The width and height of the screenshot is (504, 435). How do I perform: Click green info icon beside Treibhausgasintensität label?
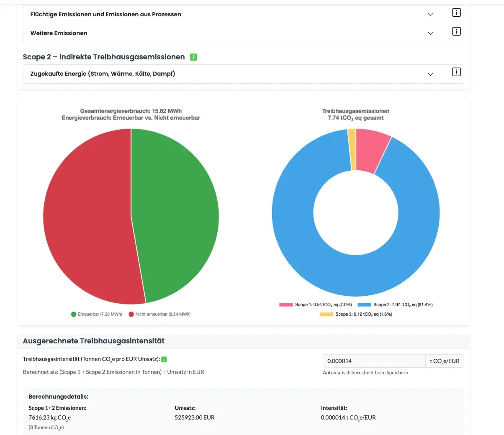164,359
